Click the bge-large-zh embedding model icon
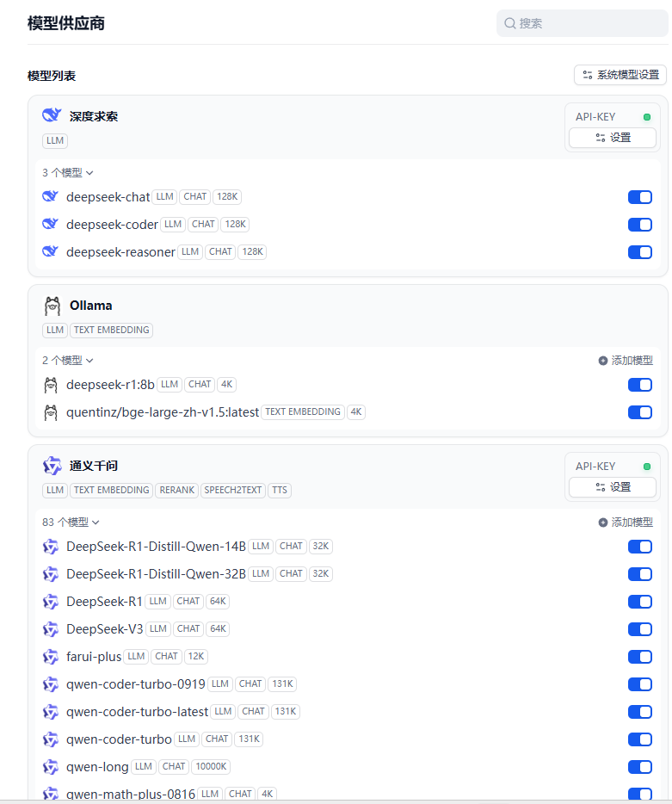Viewport: 672px width, 804px height. coord(50,412)
